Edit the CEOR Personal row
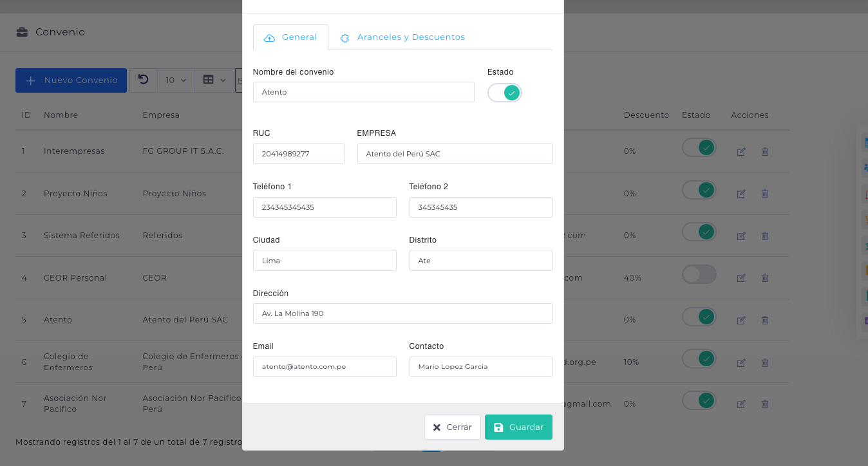The width and height of the screenshot is (868, 466). click(741, 278)
